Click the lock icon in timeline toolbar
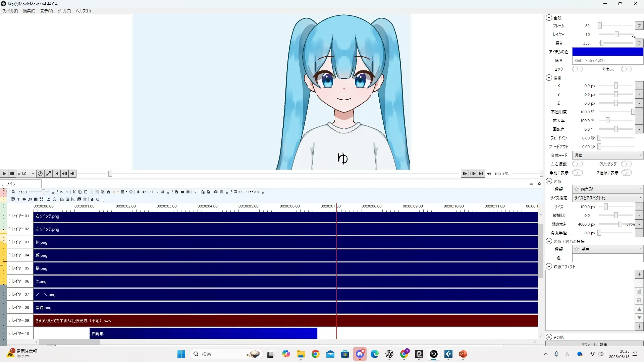Screen dimensions: 644x362 click(x=108, y=192)
